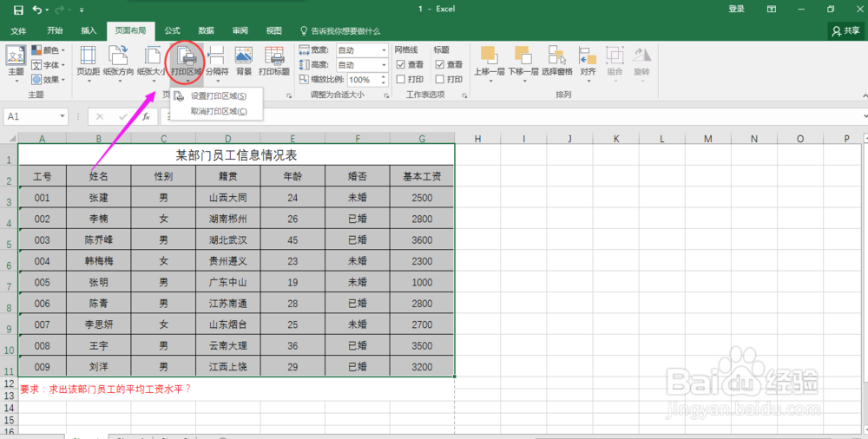Click the Scale 100% input field

363,80
